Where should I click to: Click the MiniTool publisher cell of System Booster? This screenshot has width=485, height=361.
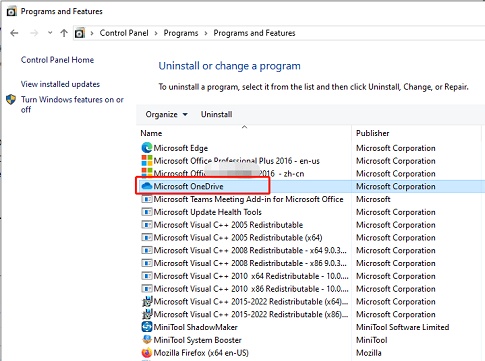[x=371, y=340]
